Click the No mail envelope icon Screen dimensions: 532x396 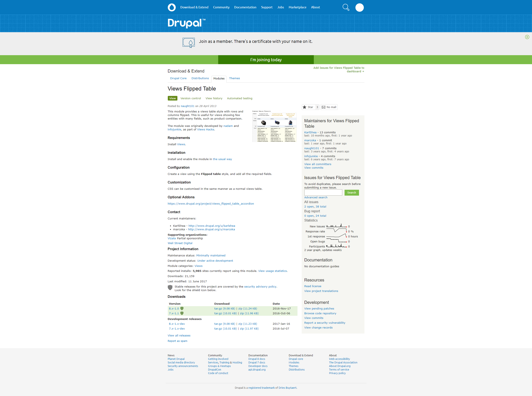tap(323, 107)
